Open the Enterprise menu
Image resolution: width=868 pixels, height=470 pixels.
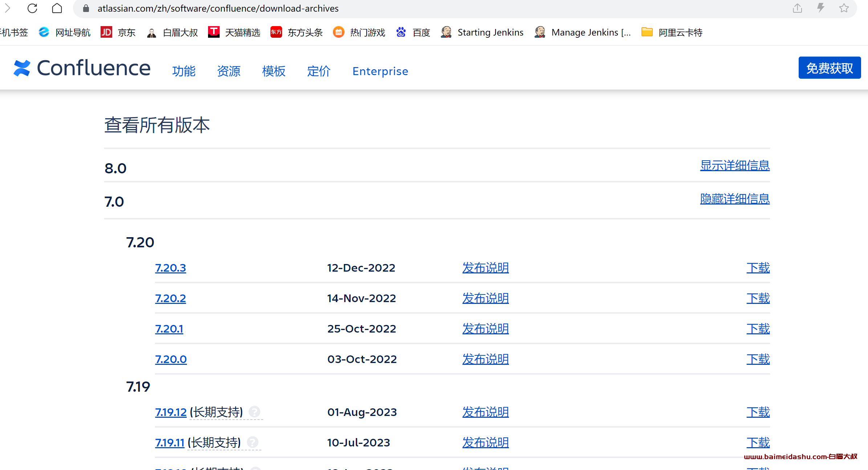[x=380, y=71]
